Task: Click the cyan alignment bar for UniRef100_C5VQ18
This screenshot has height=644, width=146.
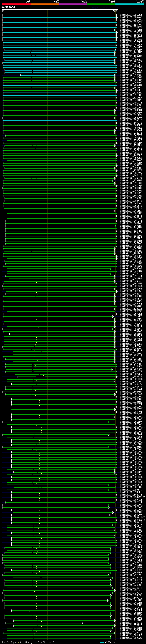Action: [x=60, y=120]
